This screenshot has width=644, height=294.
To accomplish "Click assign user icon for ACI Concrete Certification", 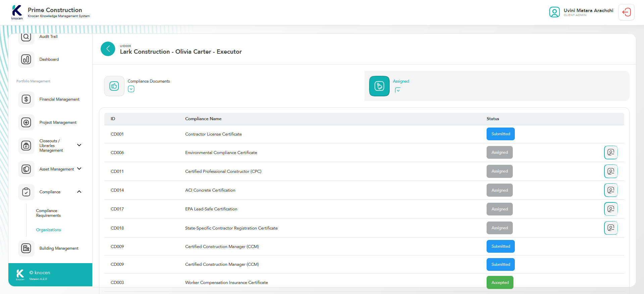I will click(x=611, y=190).
